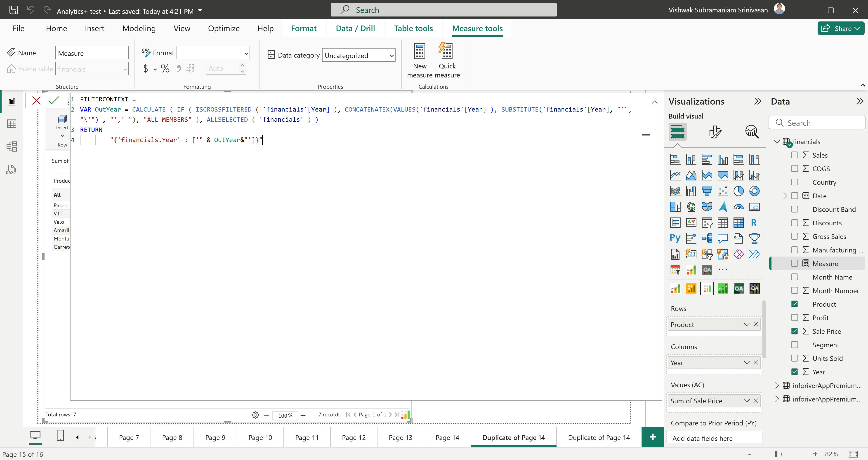The image size is (868, 460).
Task: Open the Modeling ribbon tab
Action: point(139,28)
